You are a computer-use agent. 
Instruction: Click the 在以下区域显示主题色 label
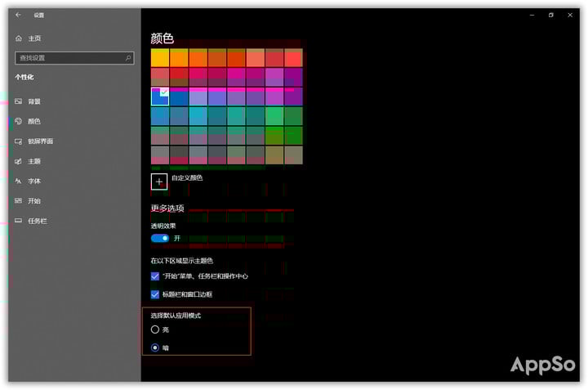click(182, 261)
